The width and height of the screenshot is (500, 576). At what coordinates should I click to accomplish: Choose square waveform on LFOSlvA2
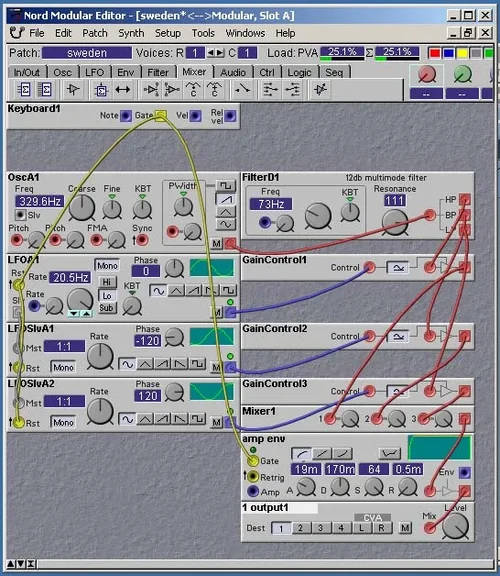tap(198, 419)
